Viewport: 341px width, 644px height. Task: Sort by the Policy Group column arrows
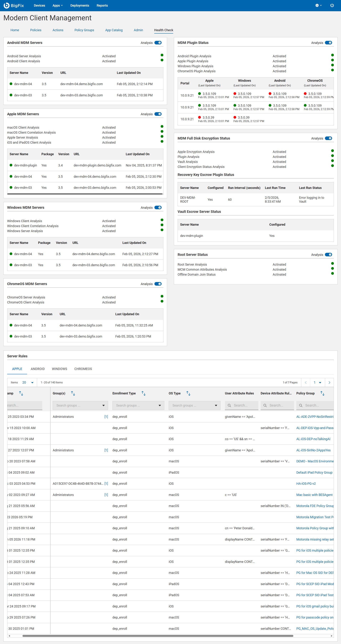coord(322,394)
